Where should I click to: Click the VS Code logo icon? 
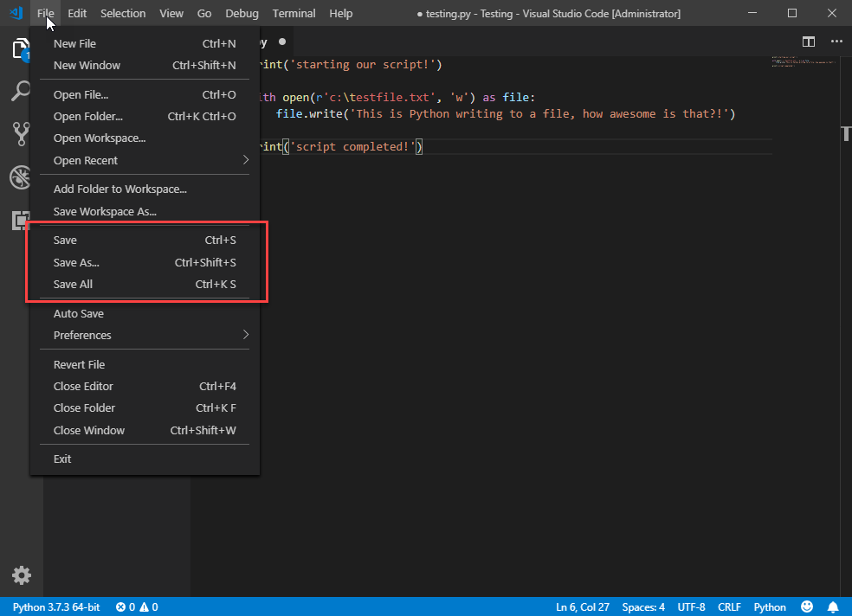(16, 13)
